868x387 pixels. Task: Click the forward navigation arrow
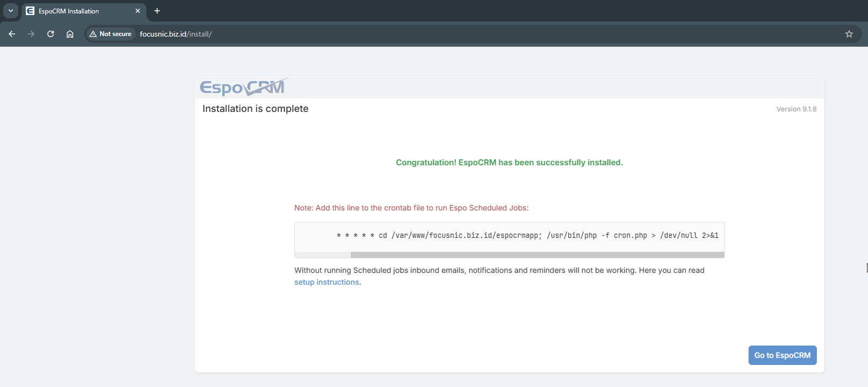click(x=31, y=34)
